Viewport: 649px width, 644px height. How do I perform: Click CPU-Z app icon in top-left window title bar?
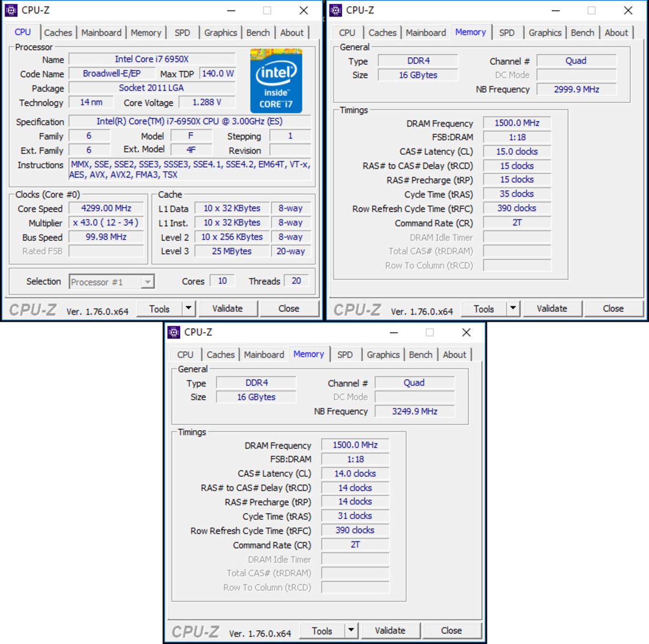tap(11, 10)
